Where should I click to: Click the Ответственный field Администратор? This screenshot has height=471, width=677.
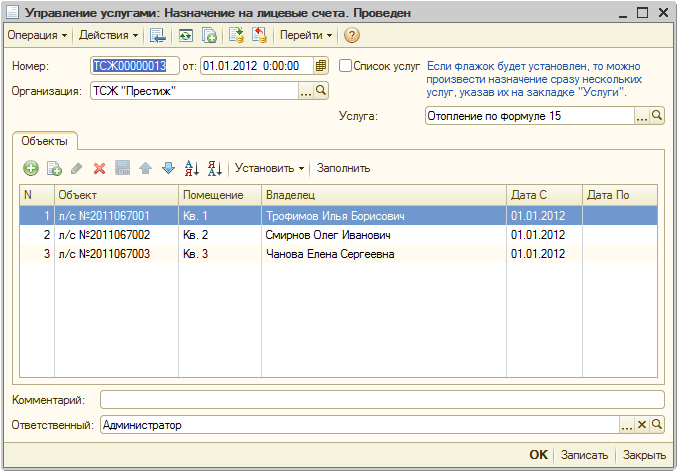click(360, 425)
